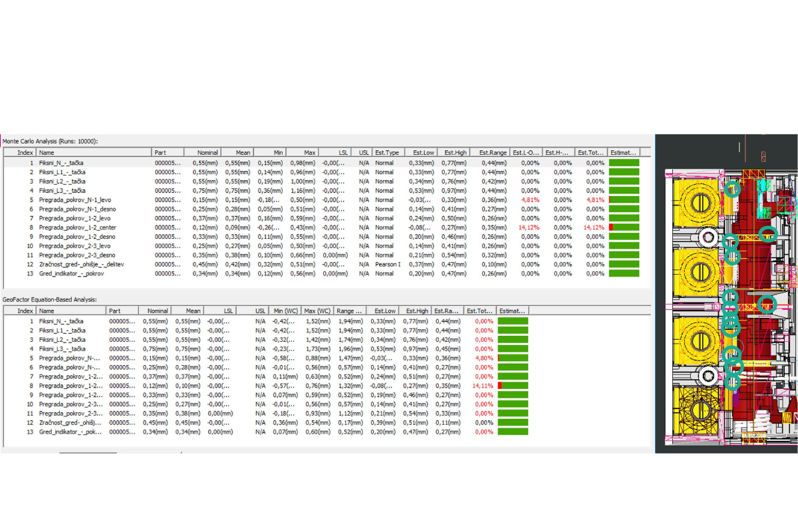The height and width of the screenshot is (532, 798).
Task: Click green estimate bar for GeoFactor row 1
Action: (513, 321)
